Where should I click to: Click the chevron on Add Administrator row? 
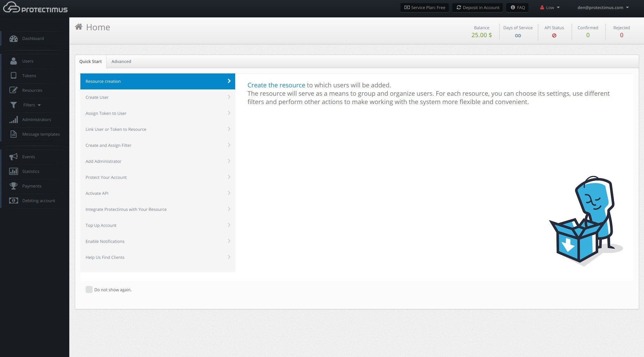pyautogui.click(x=229, y=161)
